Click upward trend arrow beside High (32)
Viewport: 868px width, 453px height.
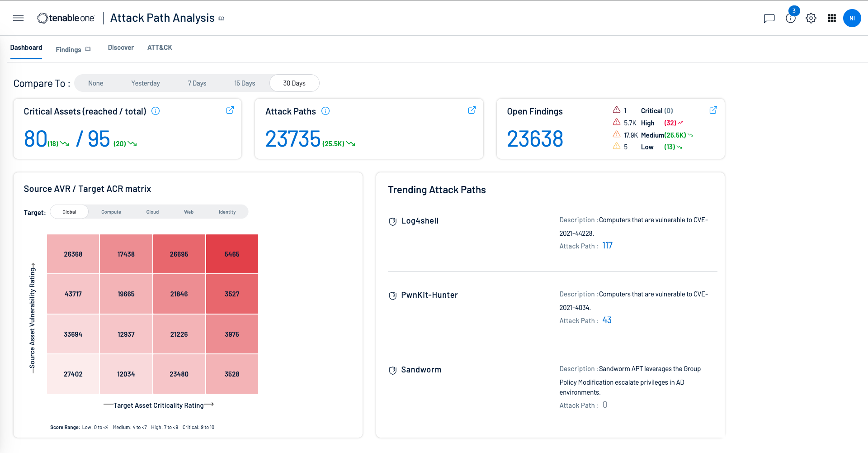(681, 123)
